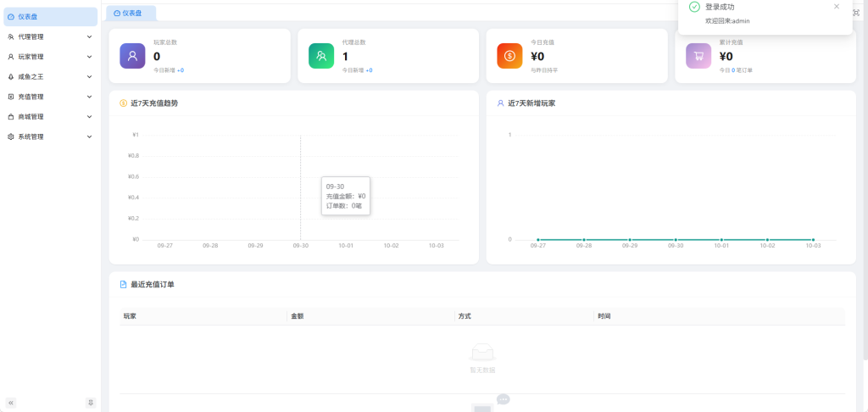Click the 欢迎回来:admin notification message
Screen dimensions: 868x412
click(x=727, y=21)
